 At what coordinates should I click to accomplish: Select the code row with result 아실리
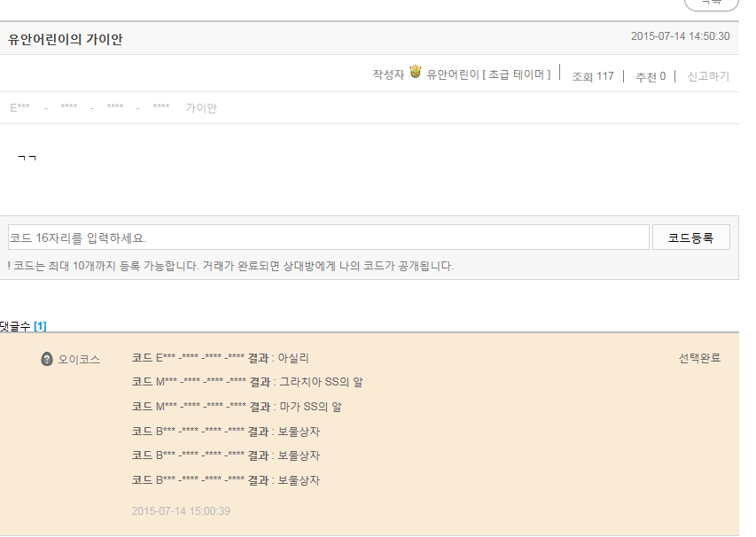click(220, 358)
